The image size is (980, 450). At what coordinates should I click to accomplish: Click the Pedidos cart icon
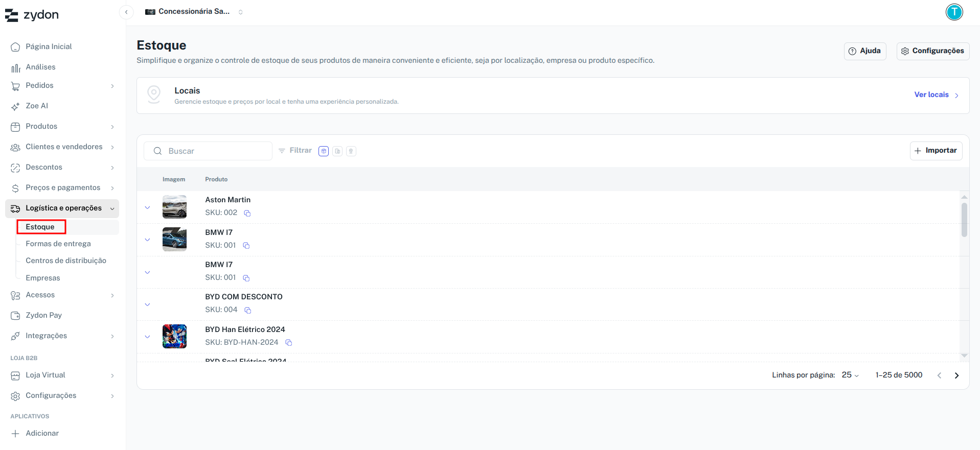pyautogui.click(x=15, y=86)
